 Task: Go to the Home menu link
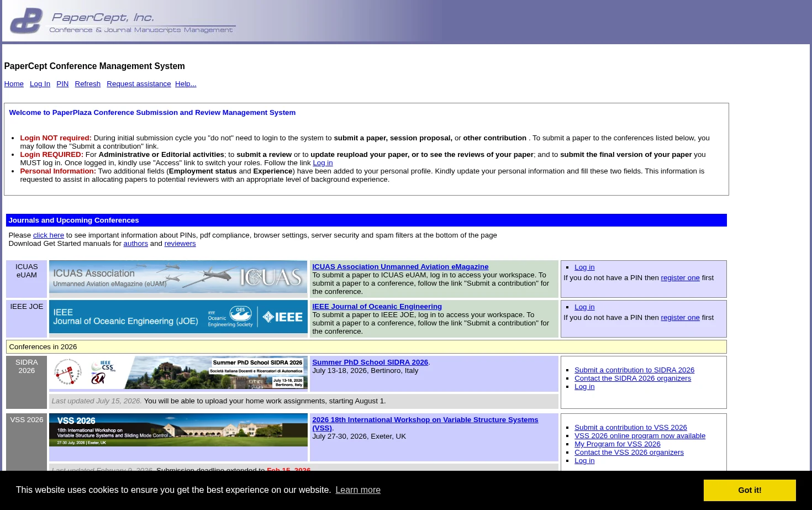[x=14, y=84]
